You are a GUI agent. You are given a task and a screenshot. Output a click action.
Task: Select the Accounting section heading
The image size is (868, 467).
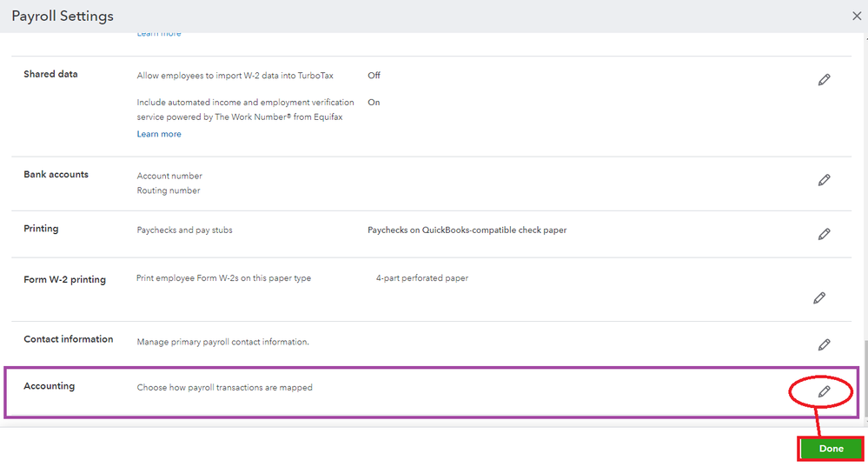click(x=49, y=386)
